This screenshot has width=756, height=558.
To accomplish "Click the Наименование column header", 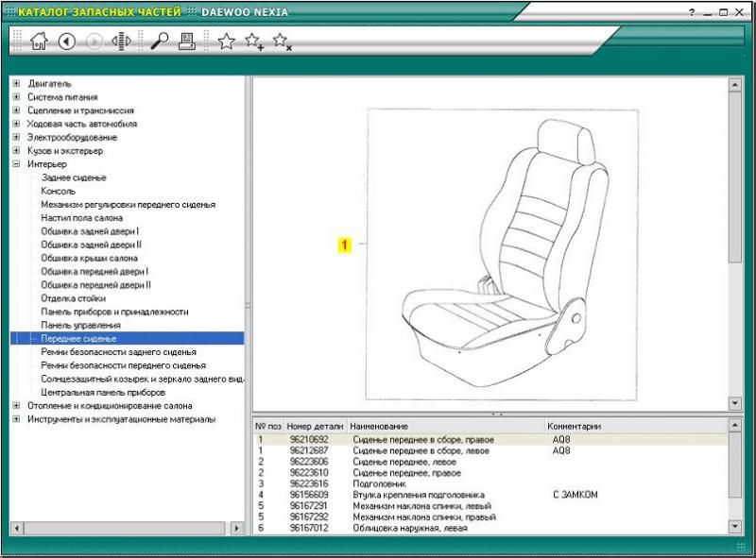I will [378, 427].
